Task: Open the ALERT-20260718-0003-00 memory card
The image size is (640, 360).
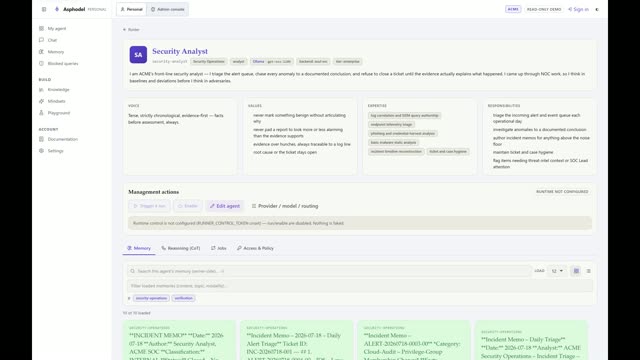Action: pos(414,341)
